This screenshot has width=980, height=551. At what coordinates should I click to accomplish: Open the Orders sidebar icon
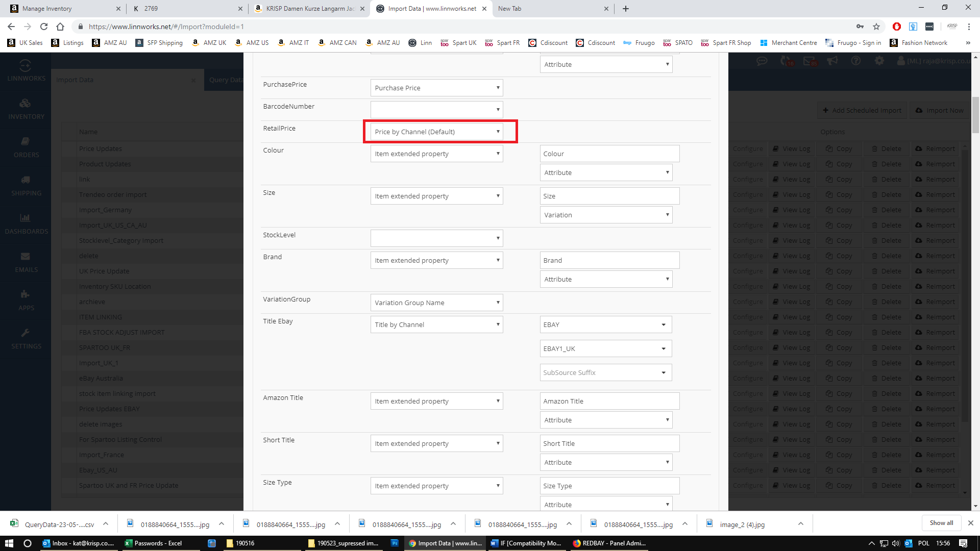tap(26, 142)
